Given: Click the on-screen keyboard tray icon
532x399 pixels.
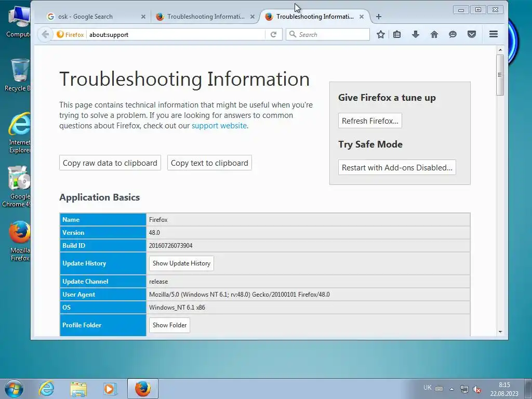Looking at the screenshot, I should click(x=439, y=389).
